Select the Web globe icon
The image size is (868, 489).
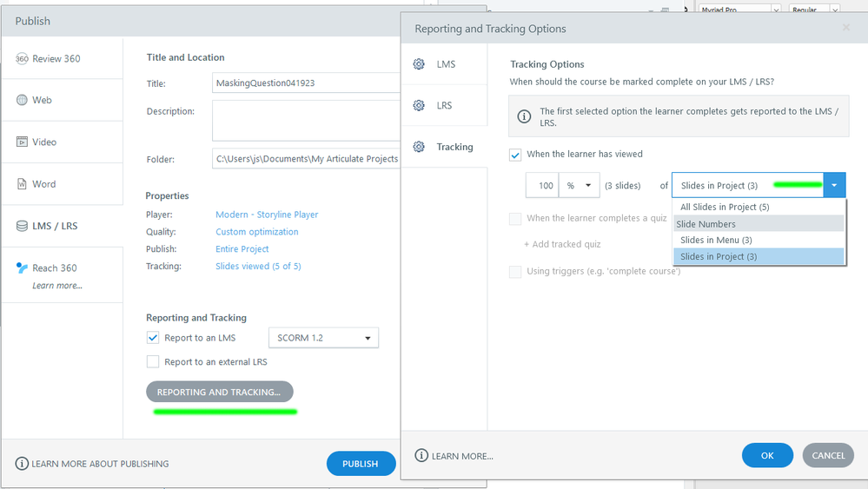[x=23, y=100]
